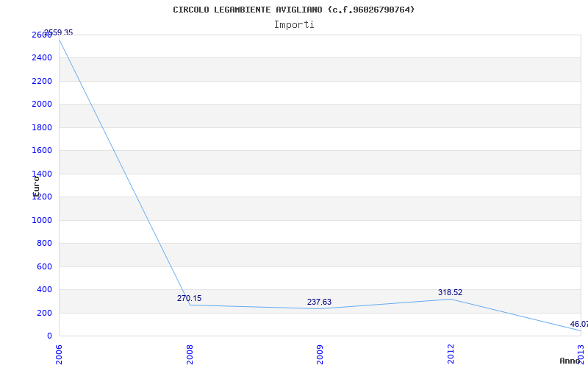Click y-axis value 1000
The height and width of the screenshot is (368, 588).
pos(42,220)
